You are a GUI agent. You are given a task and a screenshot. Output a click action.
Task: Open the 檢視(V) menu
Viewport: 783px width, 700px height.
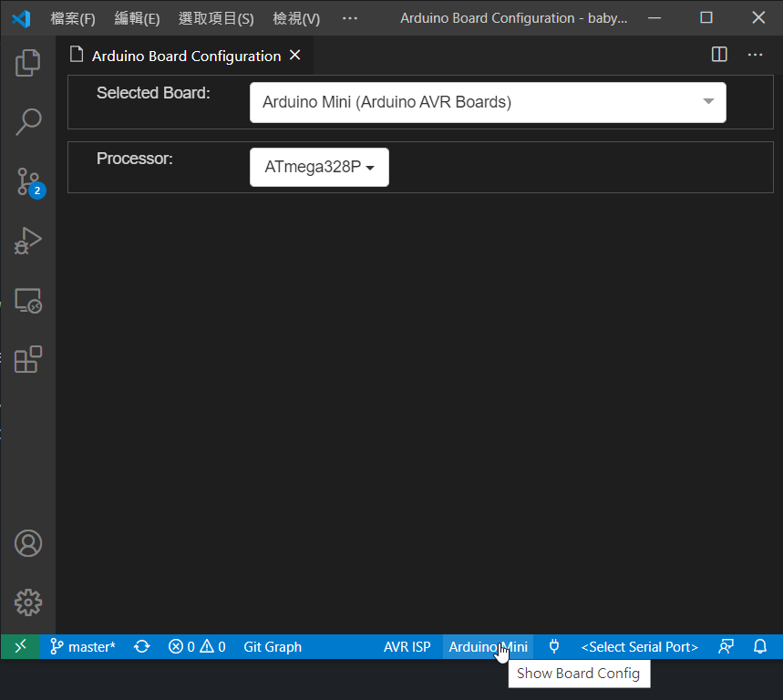[x=296, y=18]
